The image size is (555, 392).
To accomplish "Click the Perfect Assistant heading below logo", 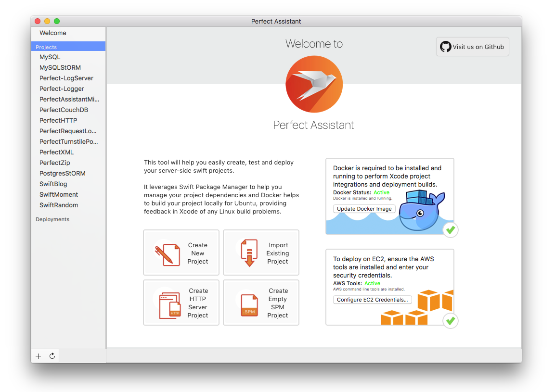I will point(314,125).
